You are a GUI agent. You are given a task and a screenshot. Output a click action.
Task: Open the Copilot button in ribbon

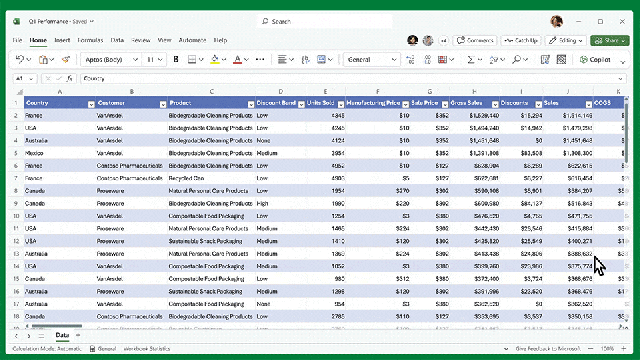click(x=595, y=60)
